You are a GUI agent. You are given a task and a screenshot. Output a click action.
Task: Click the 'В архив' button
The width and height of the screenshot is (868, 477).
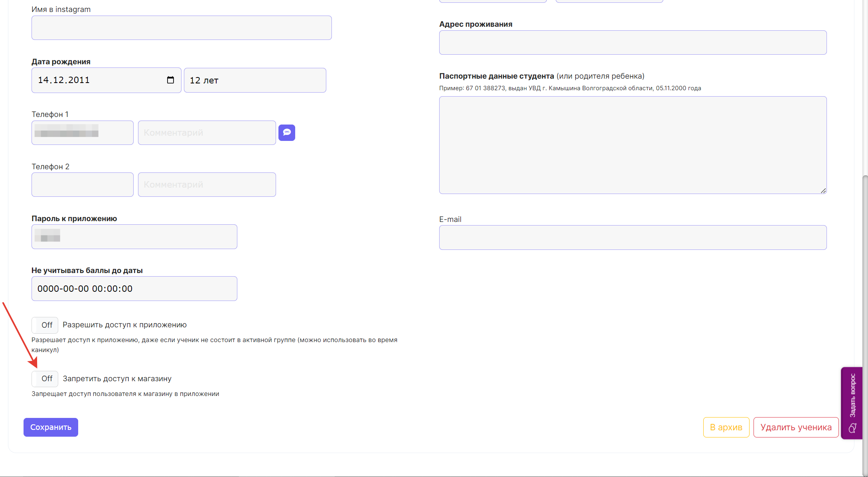pyautogui.click(x=726, y=427)
